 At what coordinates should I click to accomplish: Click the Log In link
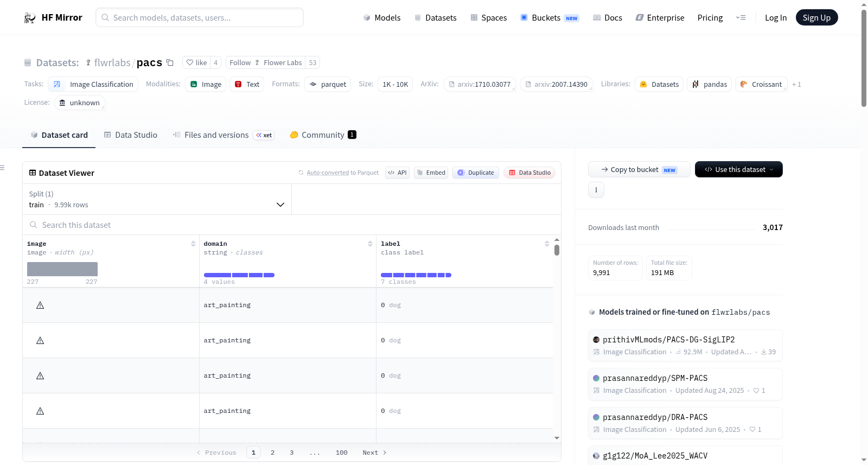776,17
